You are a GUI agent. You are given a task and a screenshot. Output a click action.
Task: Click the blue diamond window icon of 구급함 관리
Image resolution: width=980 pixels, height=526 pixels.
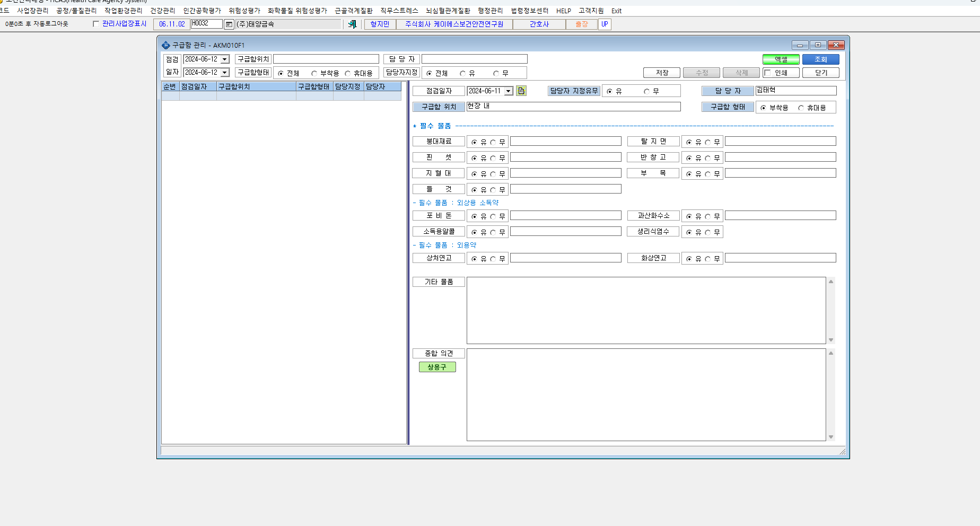166,45
